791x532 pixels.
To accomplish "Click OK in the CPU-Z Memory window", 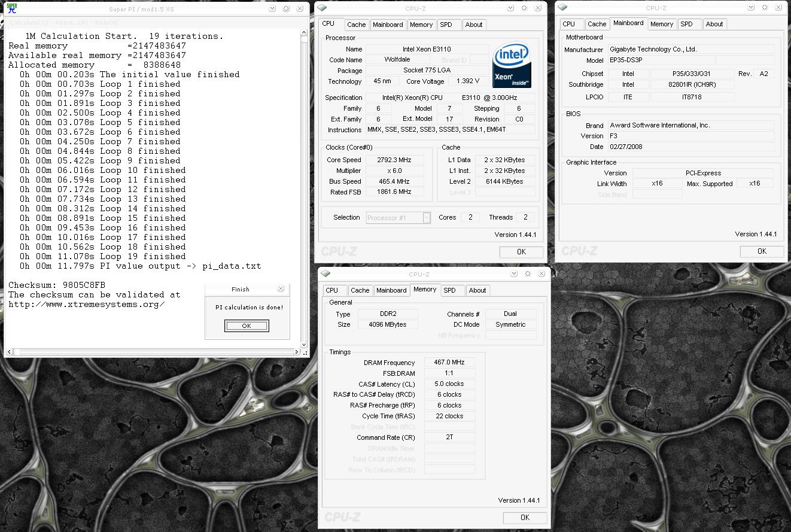I will (x=525, y=518).
